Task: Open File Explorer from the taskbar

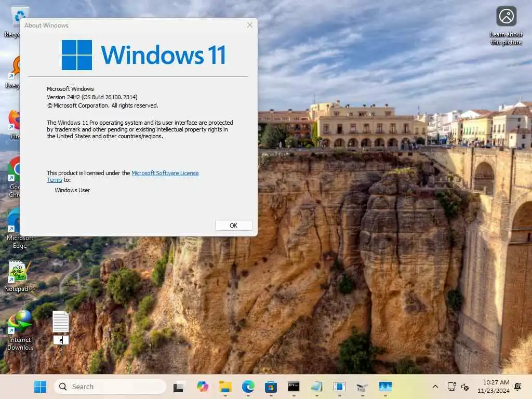Action: (x=225, y=387)
